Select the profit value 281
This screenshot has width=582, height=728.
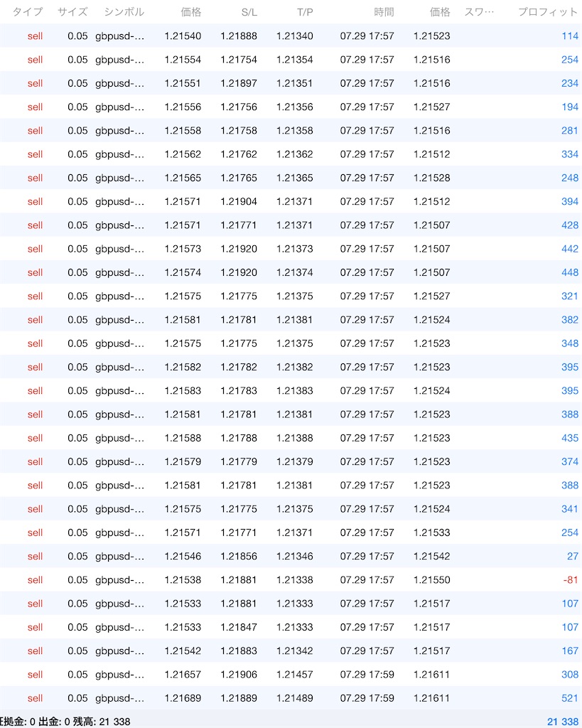[x=570, y=131]
